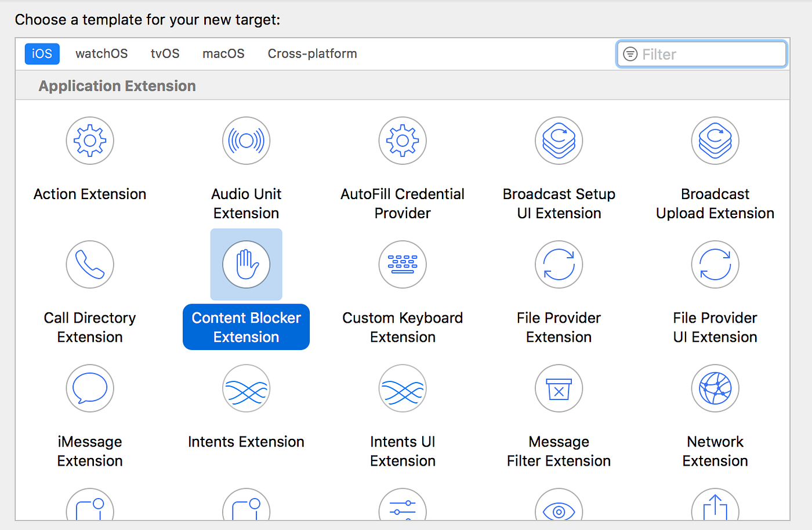This screenshot has width=812, height=530.
Task: Select the tvOS platform tab
Action: click(165, 53)
